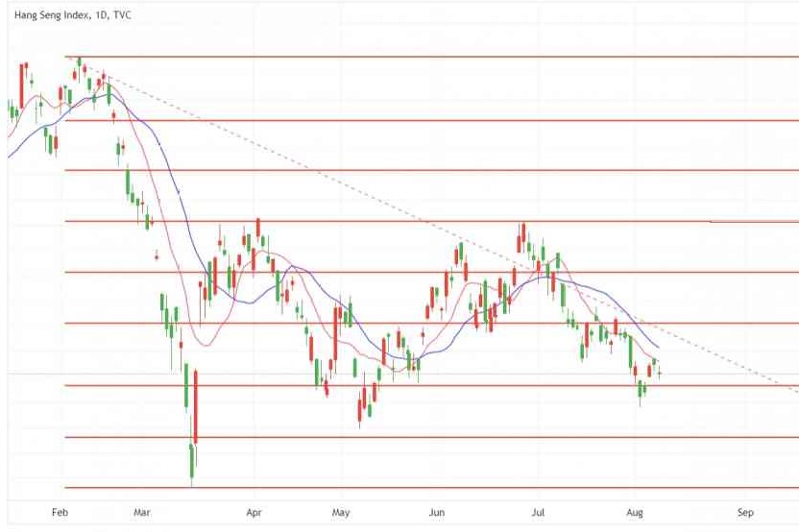The image size is (799, 532).
Task: Click the Jun label on time axis
Action: (x=437, y=514)
